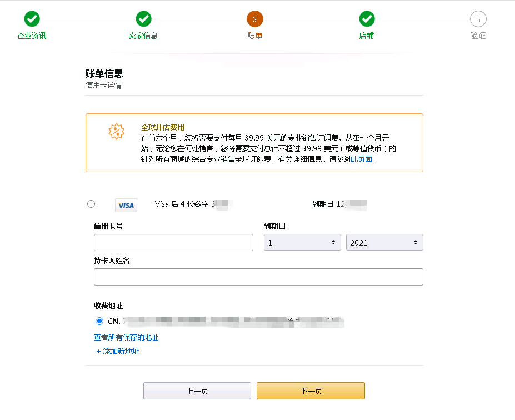
Task: Click the green checkmark above 店铺
Action: (x=367, y=18)
